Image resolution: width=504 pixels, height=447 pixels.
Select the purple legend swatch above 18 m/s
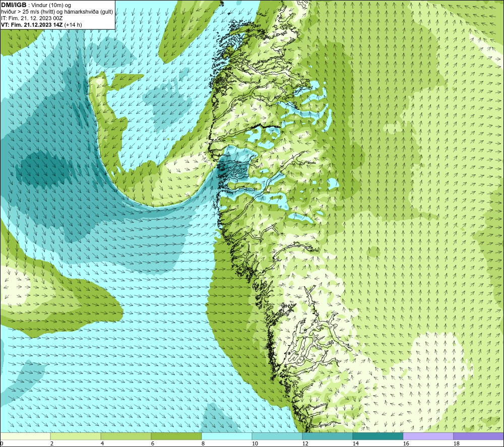click(x=478, y=436)
